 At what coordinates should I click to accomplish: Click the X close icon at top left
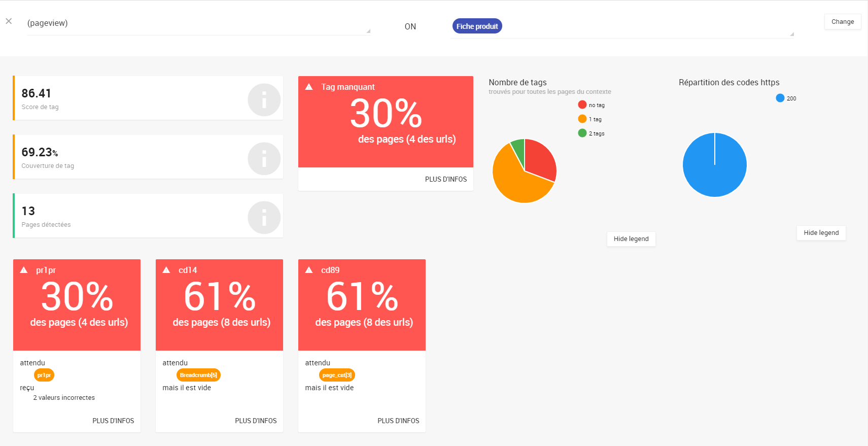[9, 21]
